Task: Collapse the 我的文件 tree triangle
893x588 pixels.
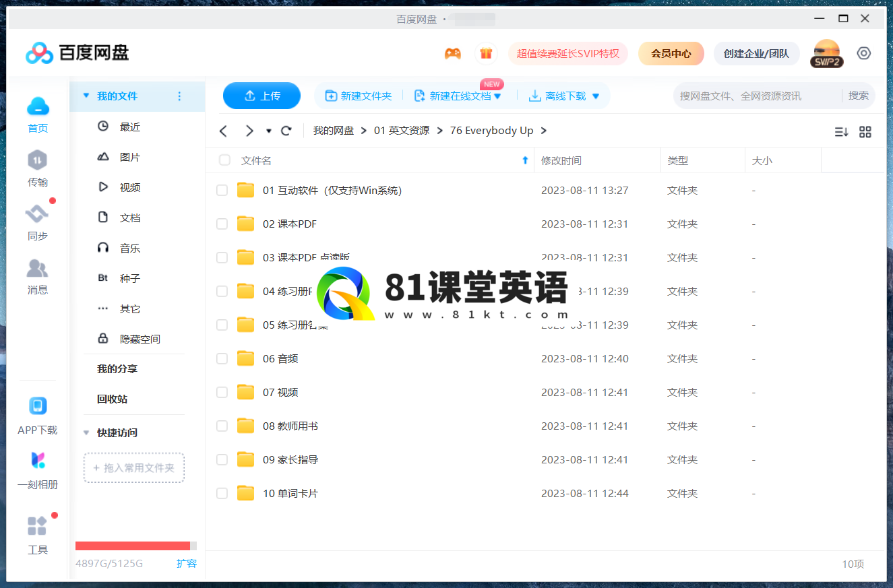Action: pos(86,96)
